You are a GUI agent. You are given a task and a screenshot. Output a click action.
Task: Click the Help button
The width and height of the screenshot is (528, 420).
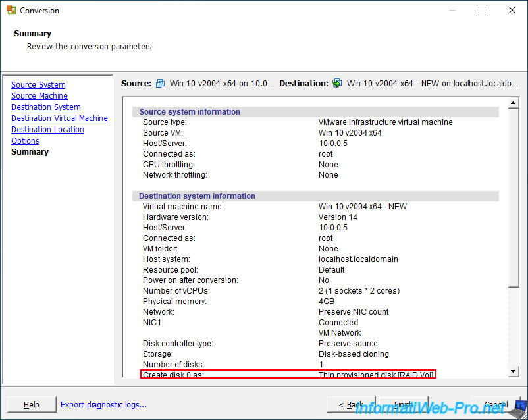tap(32, 404)
